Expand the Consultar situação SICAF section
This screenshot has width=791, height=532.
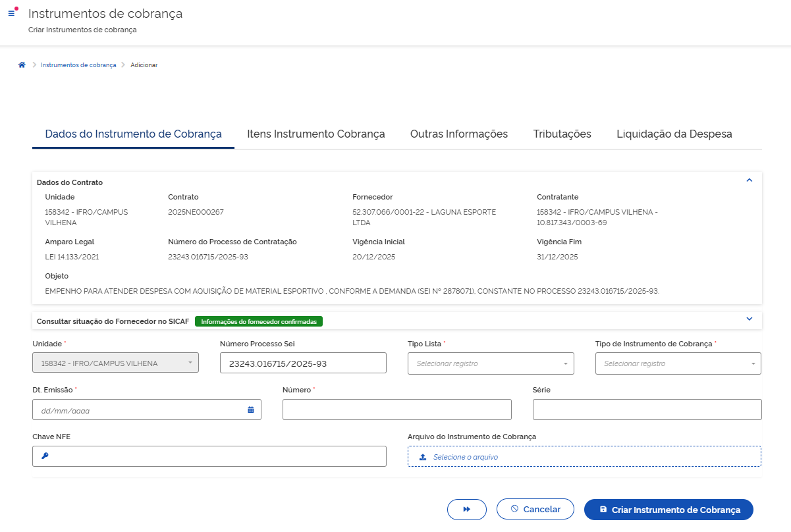click(x=749, y=319)
